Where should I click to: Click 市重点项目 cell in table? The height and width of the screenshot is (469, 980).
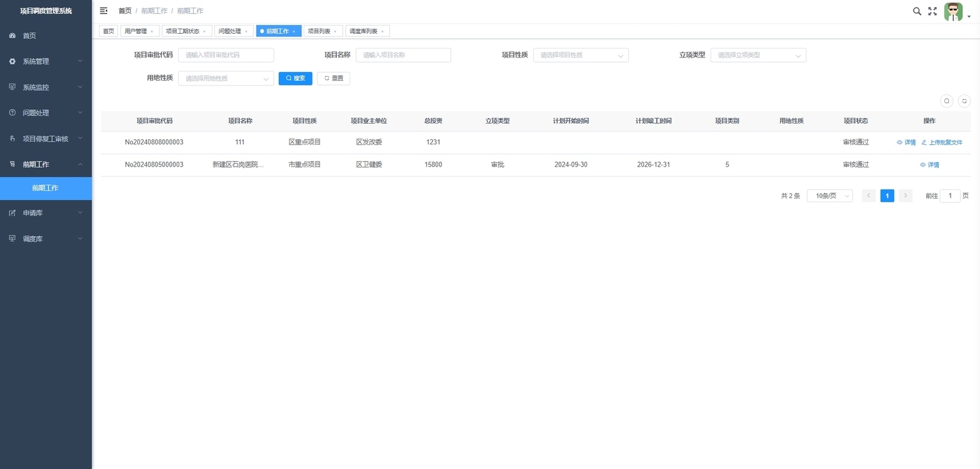[305, 165]
